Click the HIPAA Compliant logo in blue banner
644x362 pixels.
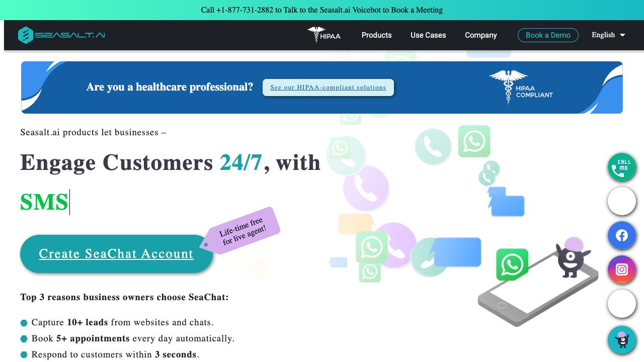[521, 87]
